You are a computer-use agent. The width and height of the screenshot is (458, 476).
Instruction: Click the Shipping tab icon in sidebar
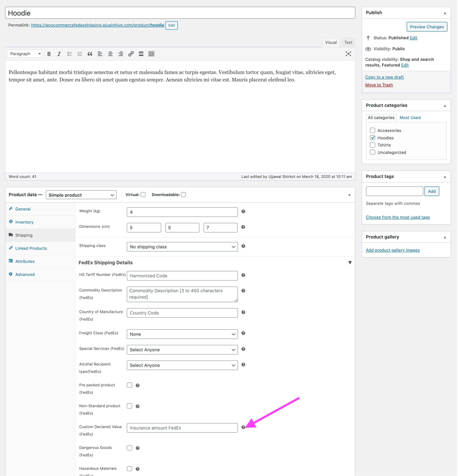tap(11, 235)
